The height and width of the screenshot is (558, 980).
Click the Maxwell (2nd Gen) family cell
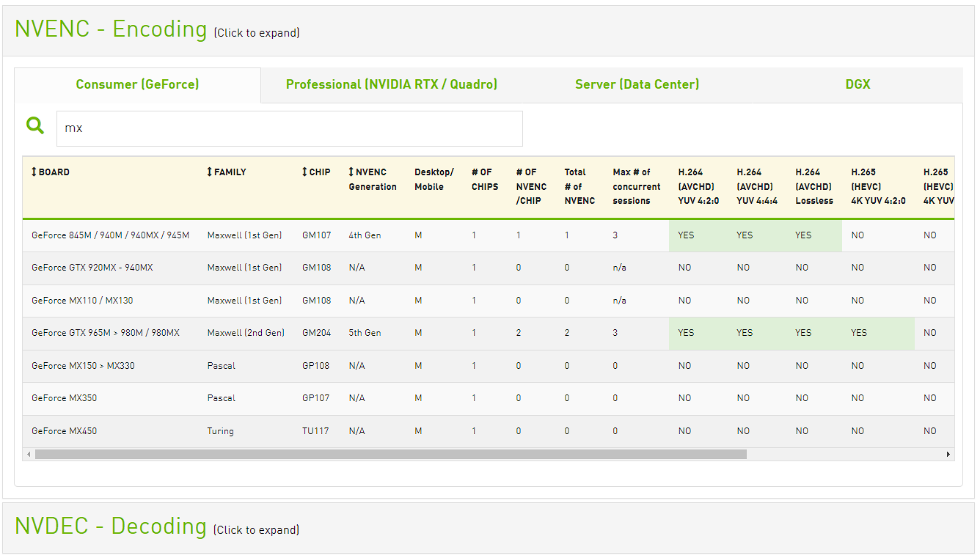[x=246, y=333]
